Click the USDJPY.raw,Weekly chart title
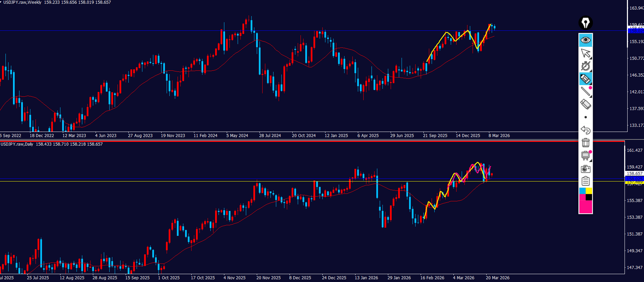 [22, 2]
